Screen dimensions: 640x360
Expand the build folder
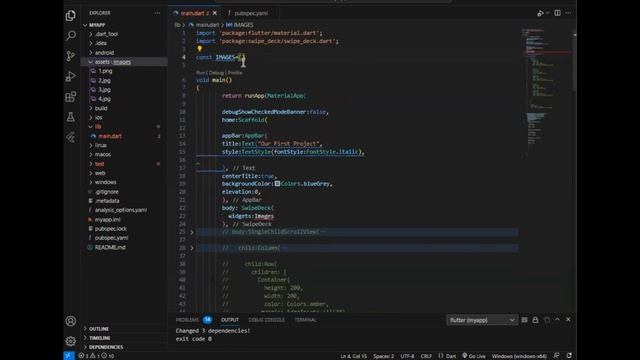pos(101,108)
